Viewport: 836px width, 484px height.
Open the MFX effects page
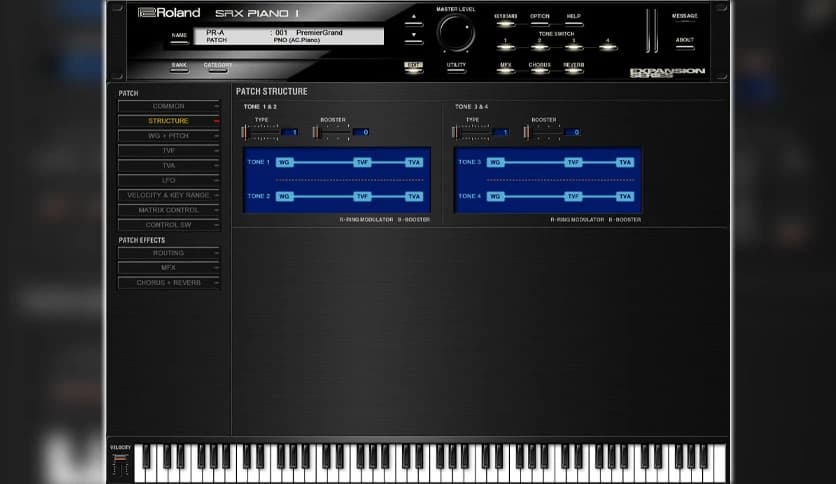tap(168, 268)
